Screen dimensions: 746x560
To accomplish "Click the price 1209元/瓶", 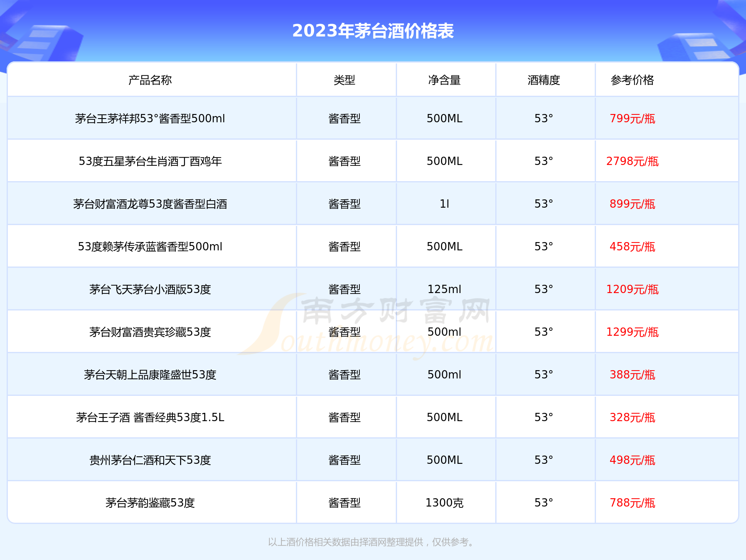I will pos(632,289).
